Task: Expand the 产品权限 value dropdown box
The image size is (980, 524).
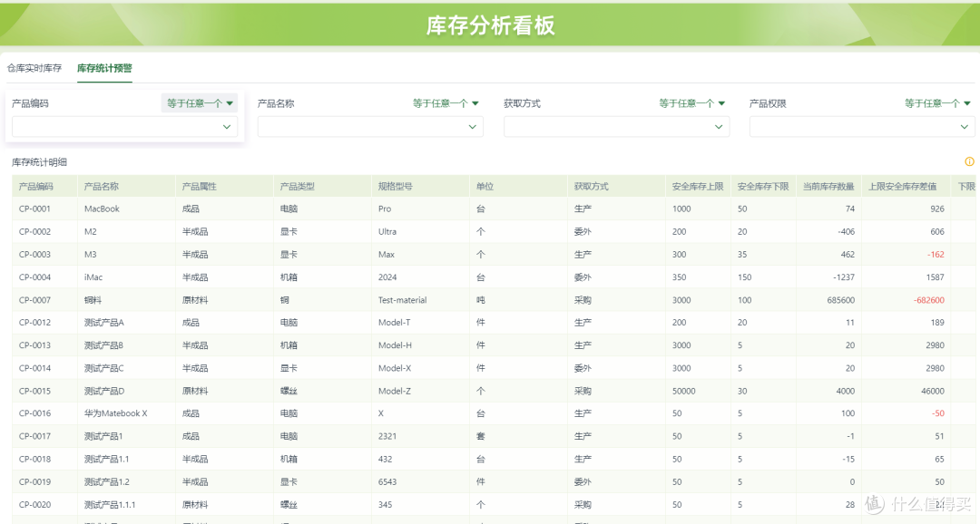Action: (863, 127)
